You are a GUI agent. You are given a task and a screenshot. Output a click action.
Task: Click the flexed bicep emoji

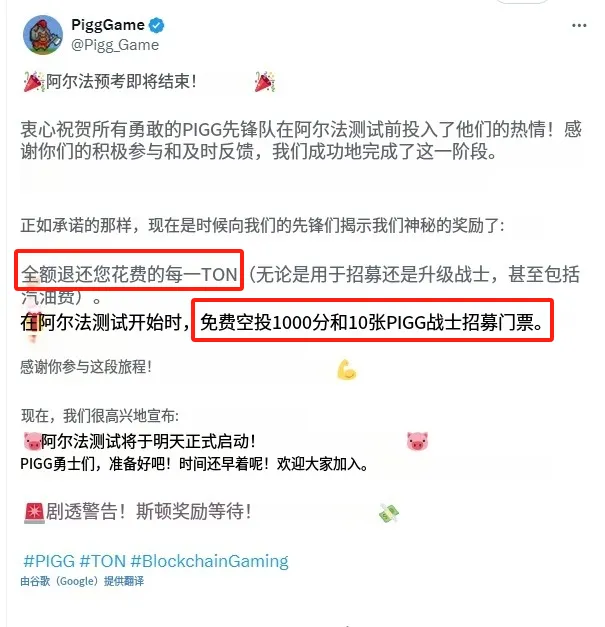click(x=346, y=369)
